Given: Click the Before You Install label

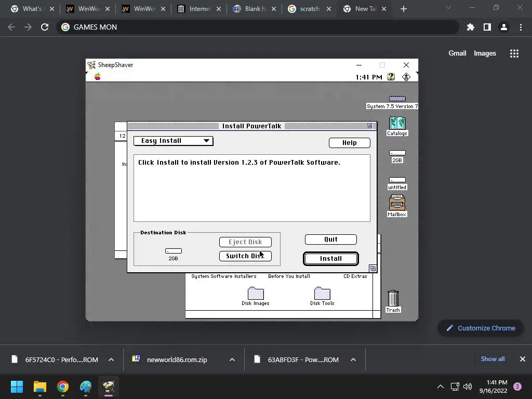Looking at the screenshot, I should tap(289, 276).
